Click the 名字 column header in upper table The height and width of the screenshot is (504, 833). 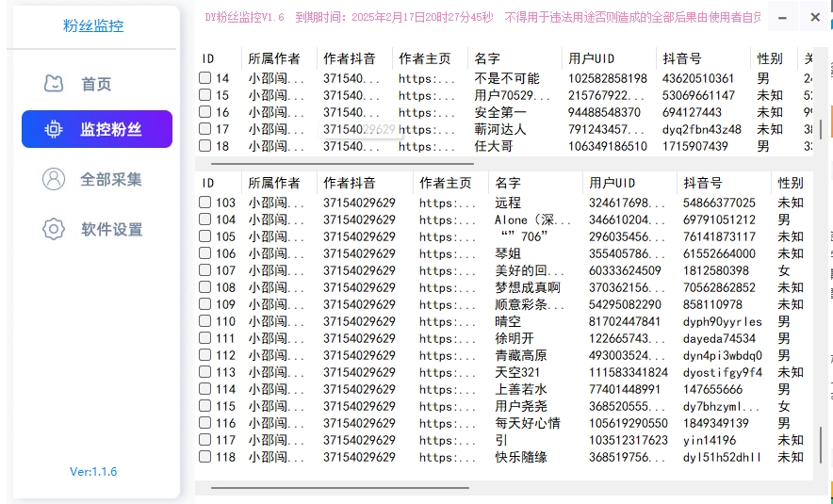[487, 58]
